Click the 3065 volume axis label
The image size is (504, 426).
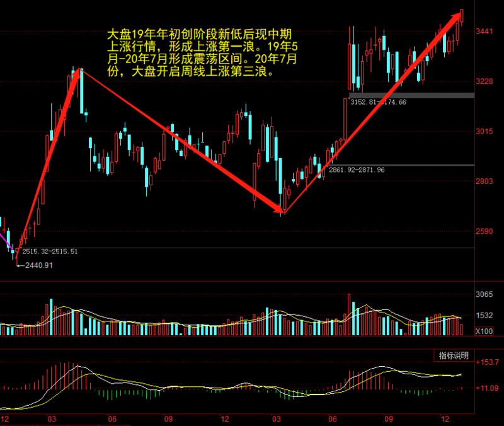(484, 295)
